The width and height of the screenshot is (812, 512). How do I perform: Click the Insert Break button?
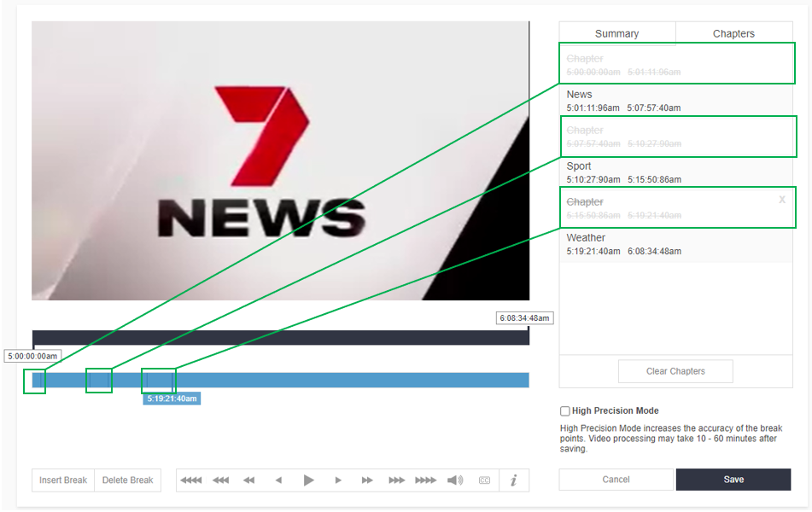click(x=63, y=480)
